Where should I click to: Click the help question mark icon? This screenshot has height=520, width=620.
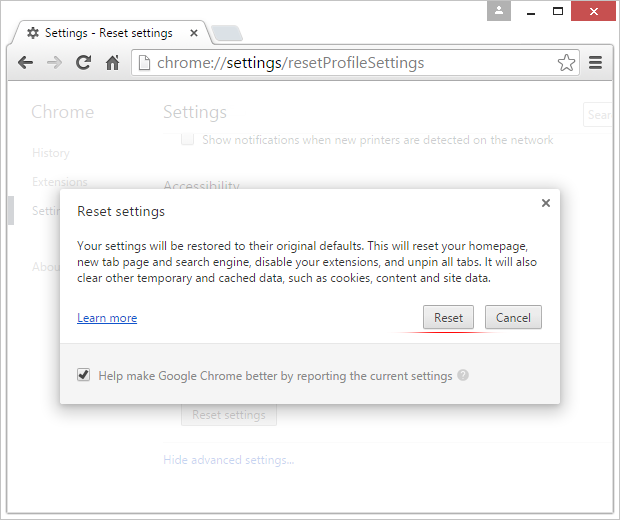pos(463,375)
